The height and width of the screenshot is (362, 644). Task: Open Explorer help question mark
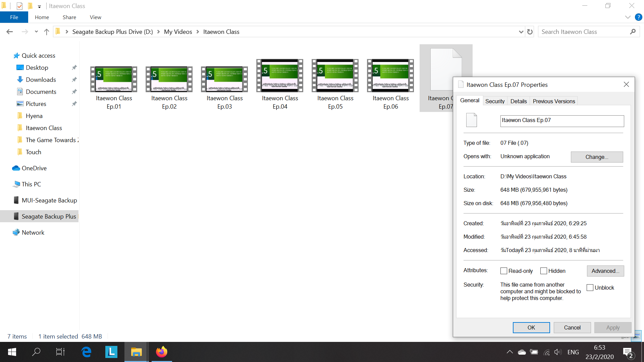(x=638, y=17)
